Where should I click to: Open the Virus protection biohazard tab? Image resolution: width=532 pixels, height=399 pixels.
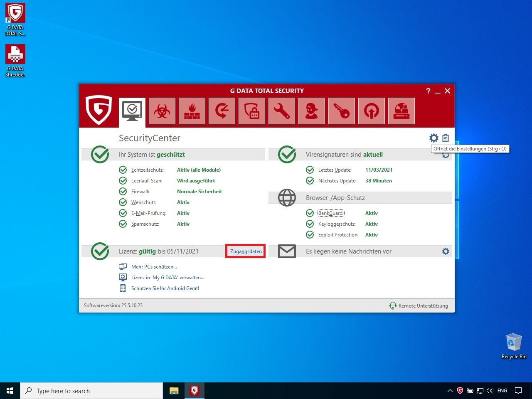click(x=162, y=111)
